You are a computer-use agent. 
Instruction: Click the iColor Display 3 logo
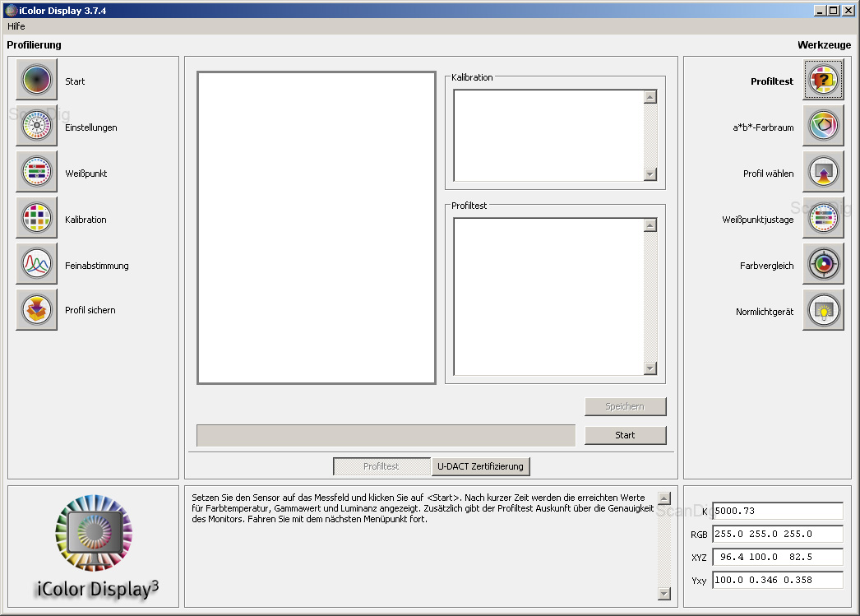[x=95, y=546]
